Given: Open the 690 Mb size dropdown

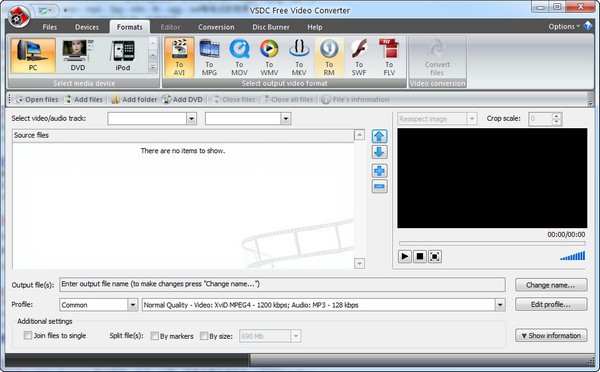Looking at the screenshot, I should coord(295,336).
